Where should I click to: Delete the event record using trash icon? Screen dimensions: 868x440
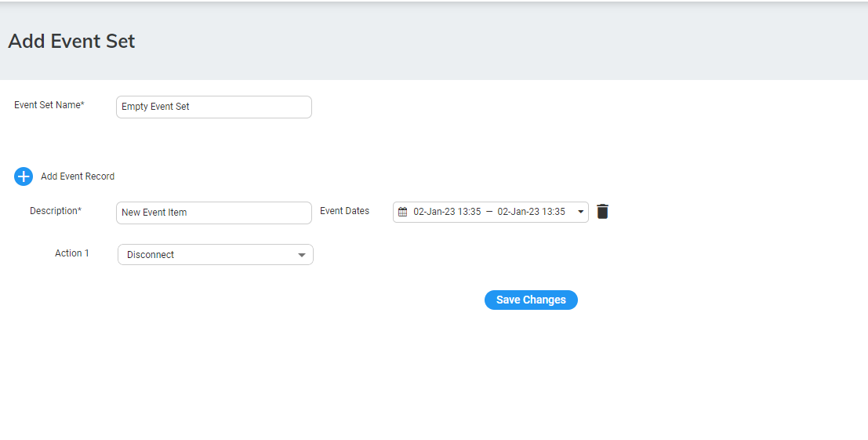click(602, 212)
